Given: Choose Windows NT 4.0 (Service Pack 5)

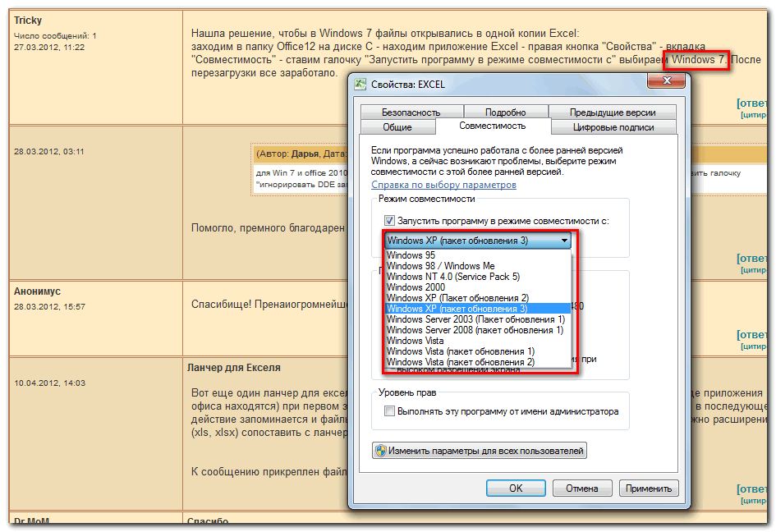Looking at the screenshot, I should (478, 277).
